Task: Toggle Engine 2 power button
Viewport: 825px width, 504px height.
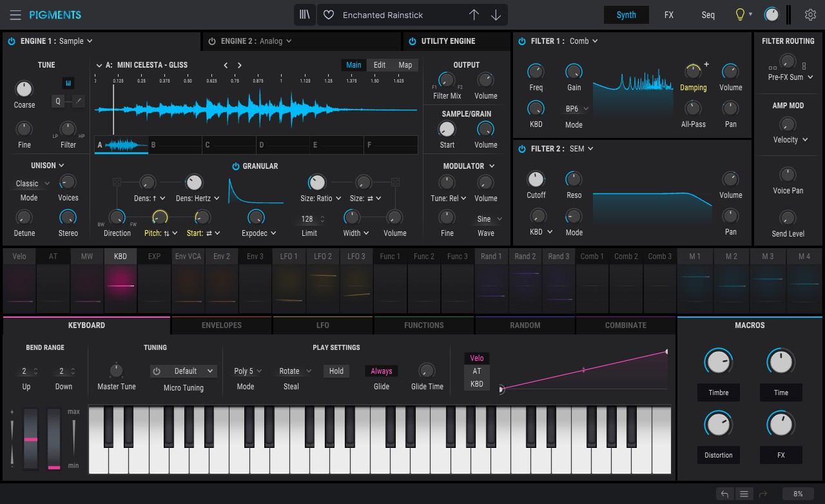Action: (212, 41)
